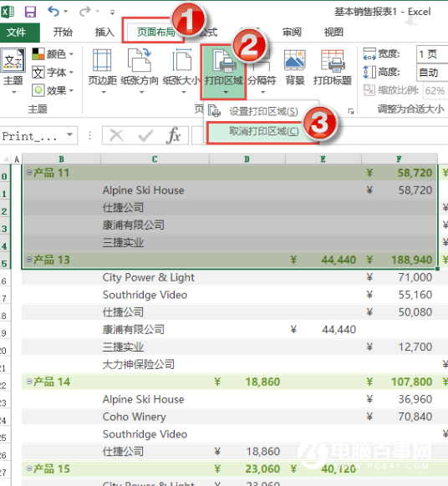Open the 主题 themes gallery
448x486 pixels.
click(13, 71)
